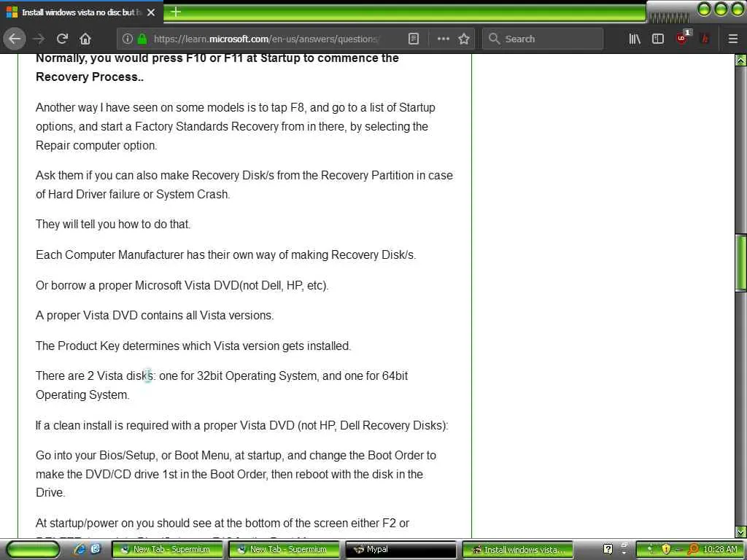Launch Internet Explorer from quick launch
The height and width of the screenshot is (560, 747).
[80, 550]
